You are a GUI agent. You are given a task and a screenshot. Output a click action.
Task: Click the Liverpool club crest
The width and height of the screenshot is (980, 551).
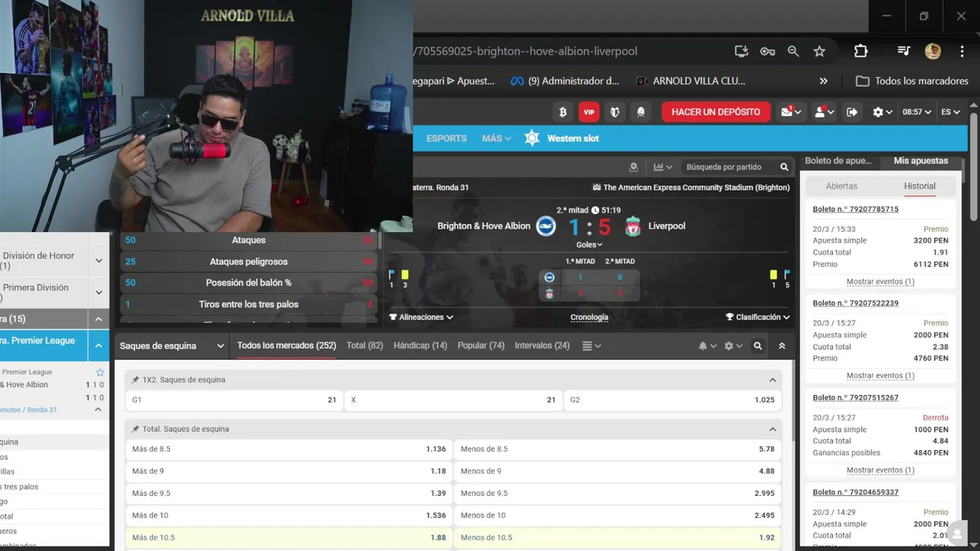[632, 226]
